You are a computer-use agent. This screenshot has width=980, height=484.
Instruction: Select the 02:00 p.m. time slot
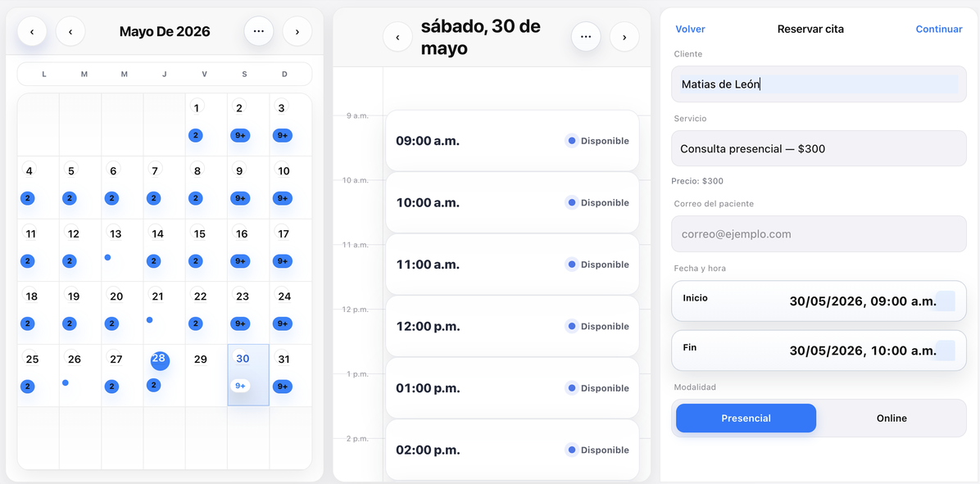[x=512, y=450]
